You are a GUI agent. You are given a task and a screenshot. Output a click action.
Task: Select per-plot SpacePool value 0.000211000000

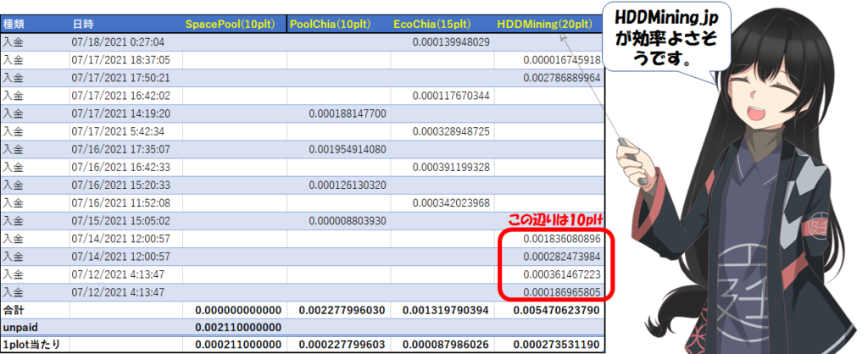238,346
